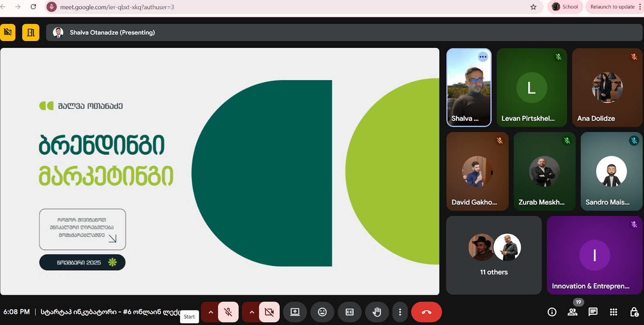Open options on Shalva's video tile
The width and height of the screenshot is (644, 325).
483,57
